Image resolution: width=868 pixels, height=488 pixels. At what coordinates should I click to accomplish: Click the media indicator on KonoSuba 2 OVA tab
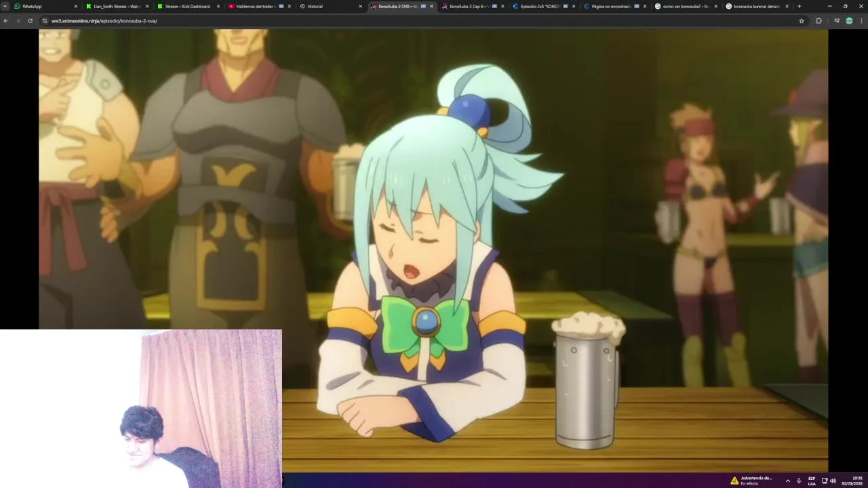coord(423,6)
